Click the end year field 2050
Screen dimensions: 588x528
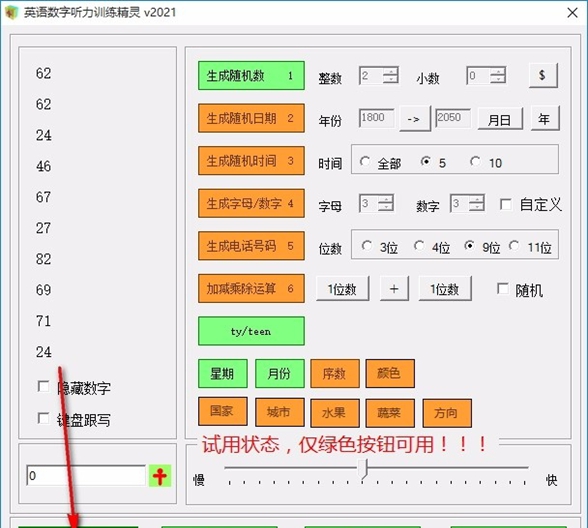tap(453, 118)
